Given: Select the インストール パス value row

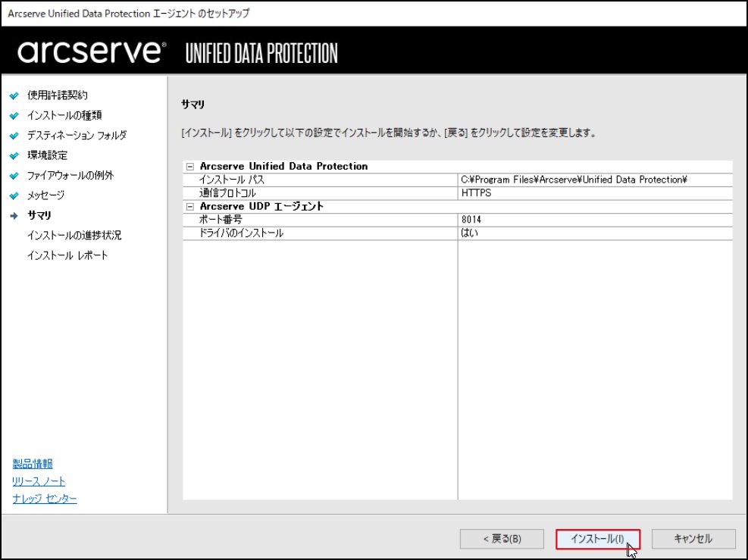Looking at the screenshot, I should tap(573, 180).
